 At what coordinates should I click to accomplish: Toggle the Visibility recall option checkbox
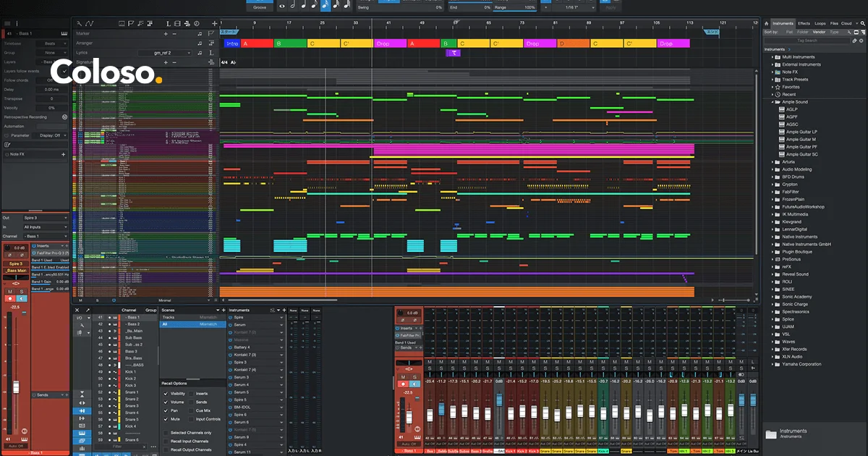[166, 393]
